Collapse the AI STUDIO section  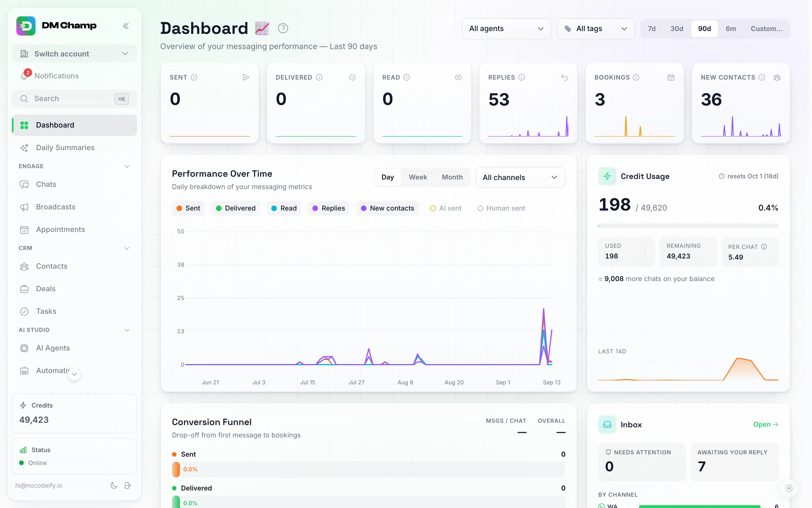pyautogui.click(x=74, y=330)
